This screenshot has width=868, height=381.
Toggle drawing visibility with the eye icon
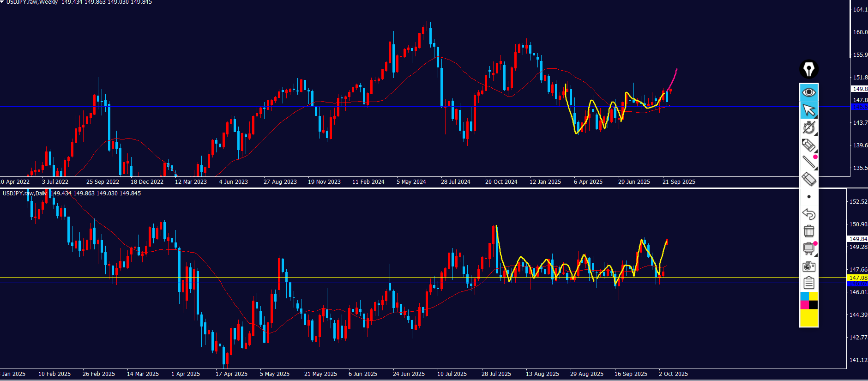[808, 92]
